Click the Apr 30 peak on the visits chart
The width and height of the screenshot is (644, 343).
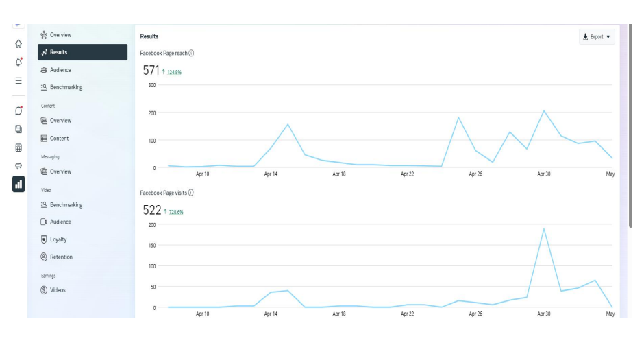[x=544, y=228]
